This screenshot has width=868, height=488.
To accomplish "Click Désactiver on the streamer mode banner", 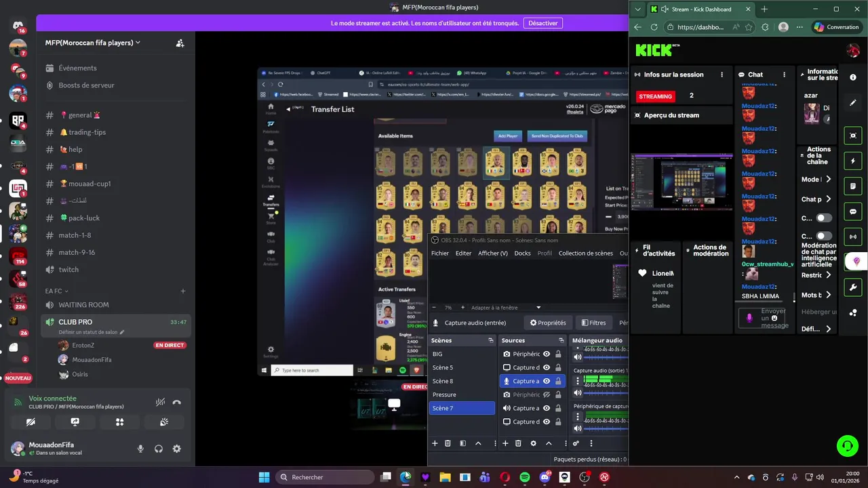I will 543,23.
